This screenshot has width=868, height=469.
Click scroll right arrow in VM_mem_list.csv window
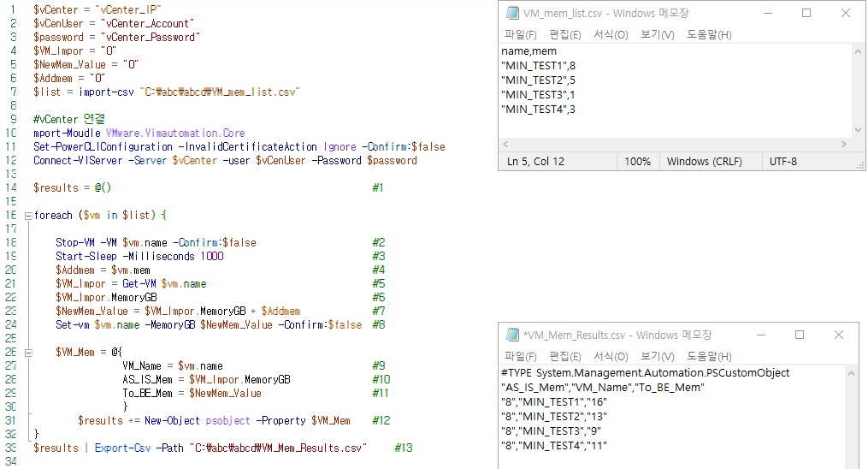844,144
